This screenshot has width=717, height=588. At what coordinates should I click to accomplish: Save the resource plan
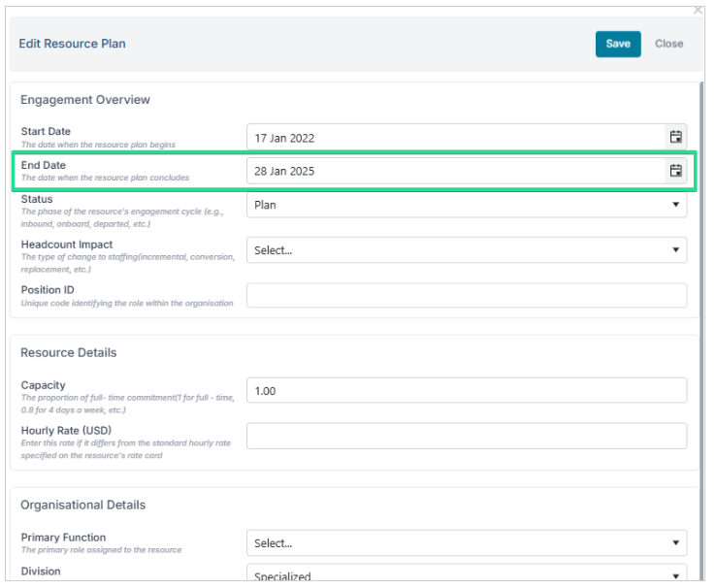click(618, 44)
